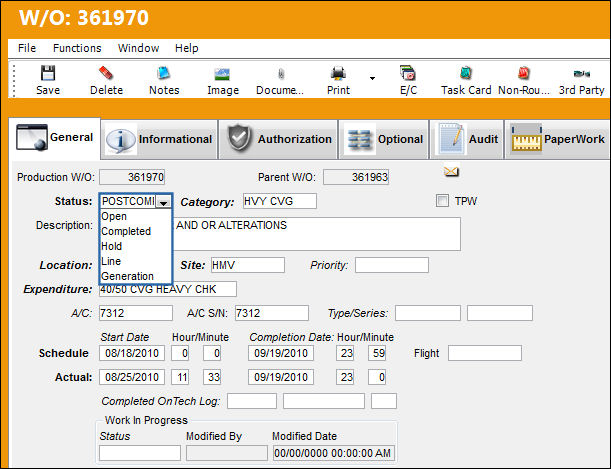This screenshot has width=611, height=469.
Task: Click Actual start hour 11
Action: pos(180,377)
